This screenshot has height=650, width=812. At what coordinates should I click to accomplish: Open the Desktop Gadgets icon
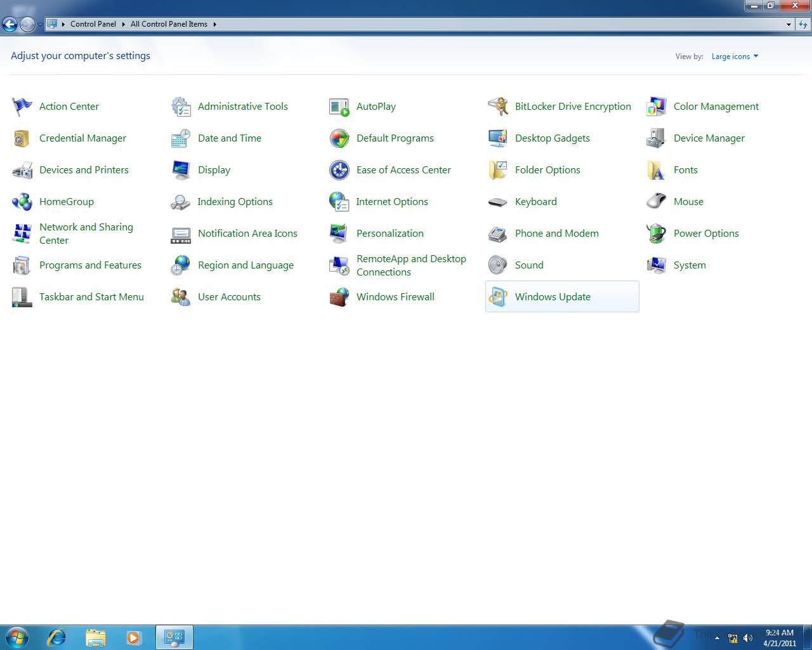498,138
